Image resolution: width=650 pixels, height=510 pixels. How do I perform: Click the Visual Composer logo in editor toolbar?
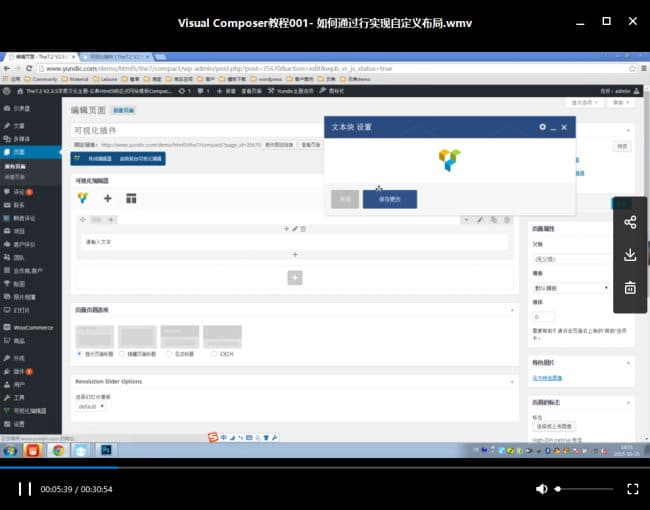(83, 198)
